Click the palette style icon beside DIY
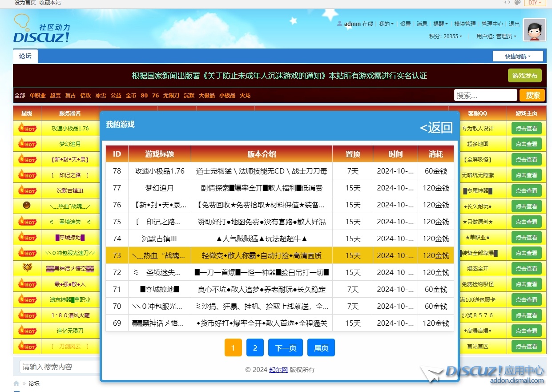552x392 pixels. [x=517, y=3]
